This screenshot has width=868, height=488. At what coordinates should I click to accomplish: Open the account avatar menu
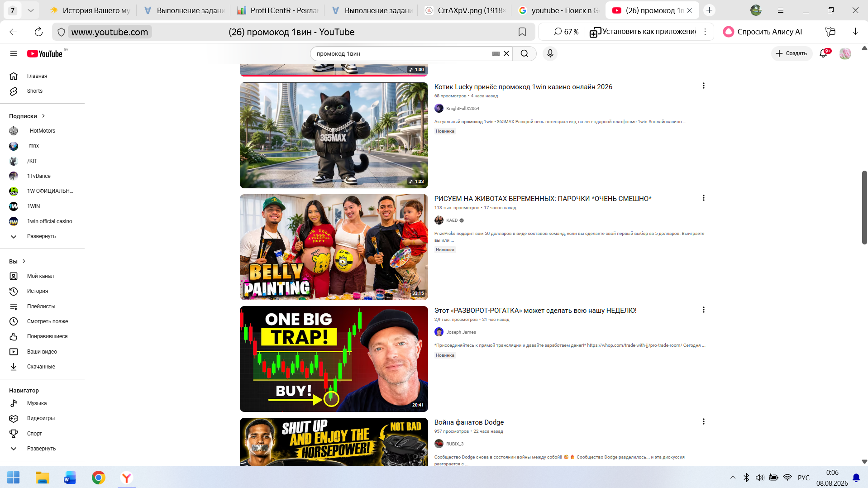[x=845, y=53]
